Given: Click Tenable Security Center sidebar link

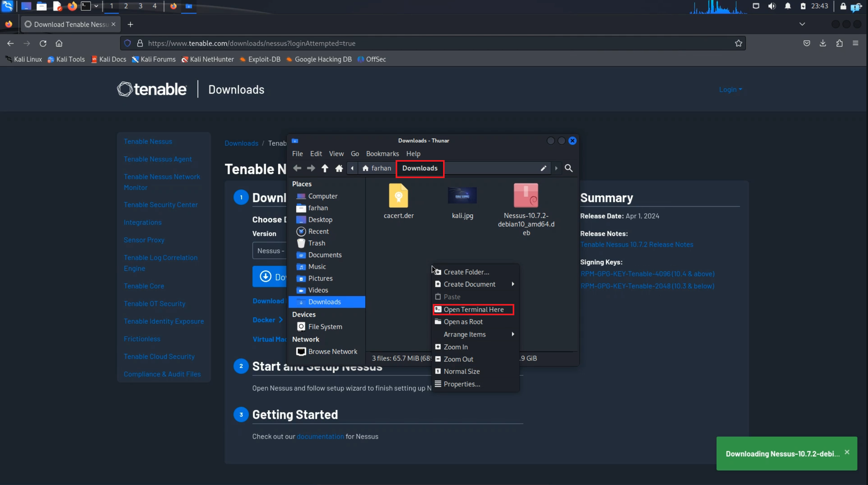Looking at the screenshot, I should coord(160,205).
